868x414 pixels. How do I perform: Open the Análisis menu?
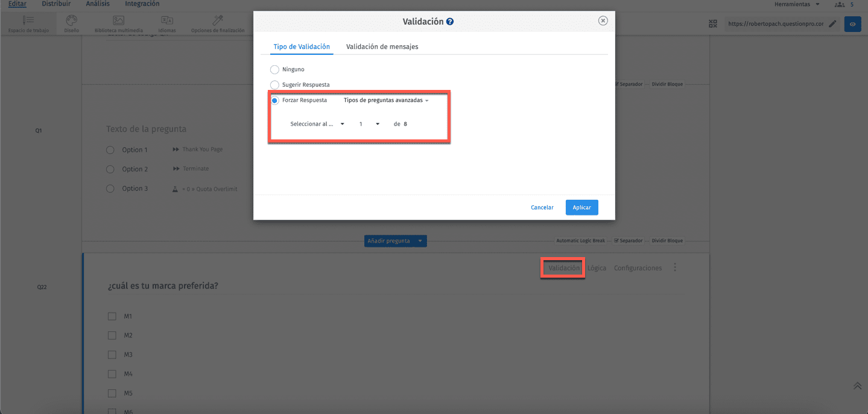click(98, 4)
